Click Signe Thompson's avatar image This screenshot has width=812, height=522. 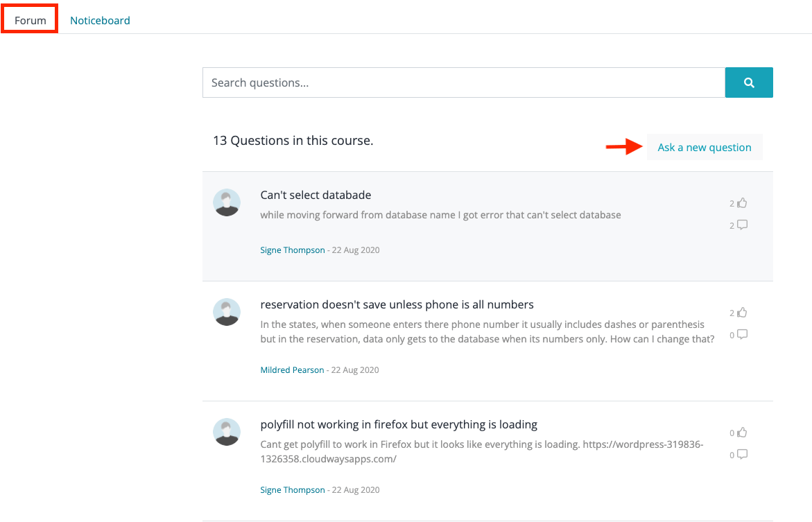(x=227, y=203)
